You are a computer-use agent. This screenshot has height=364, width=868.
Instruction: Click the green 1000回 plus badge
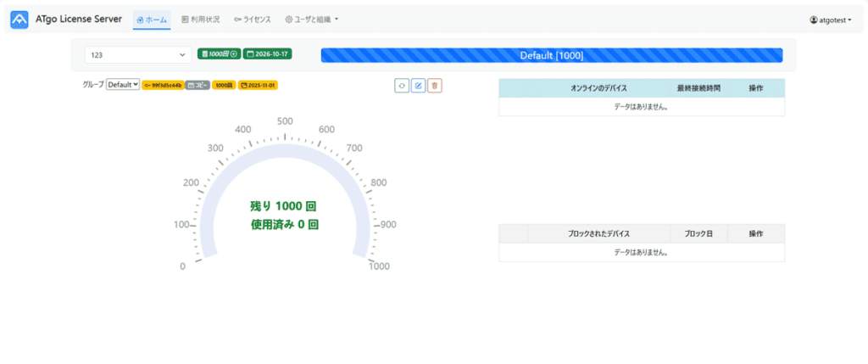pos(219,54)
